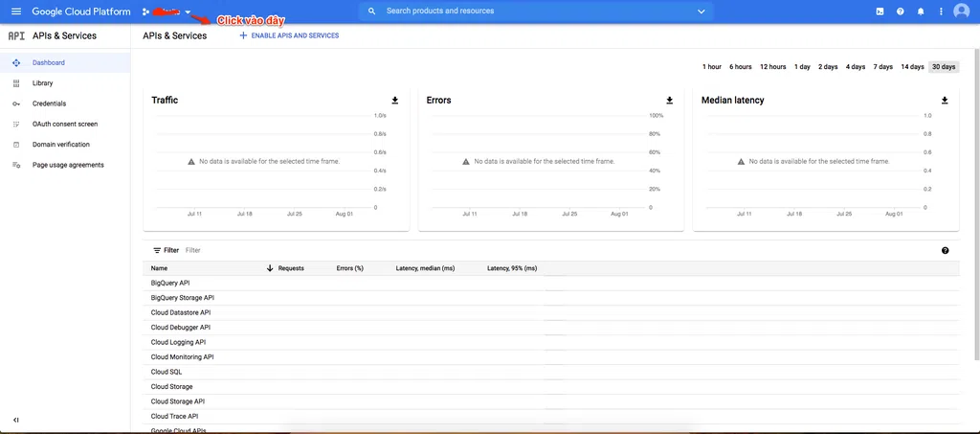Select the 7 days time range
The width and height of the screenshot is (980, 434).
click(x=882, y=67)
